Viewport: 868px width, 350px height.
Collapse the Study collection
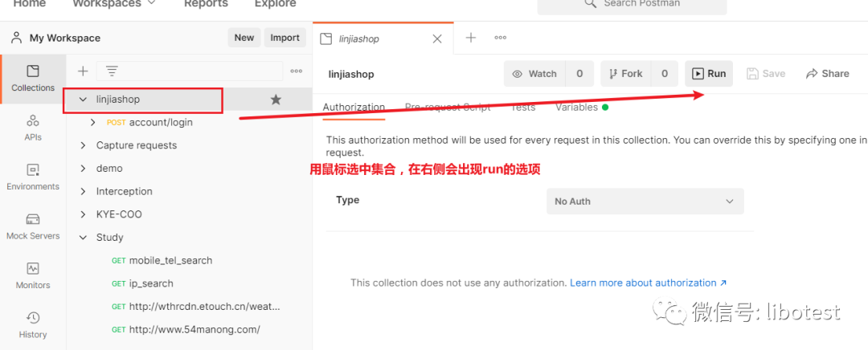(x=83, y=237)
